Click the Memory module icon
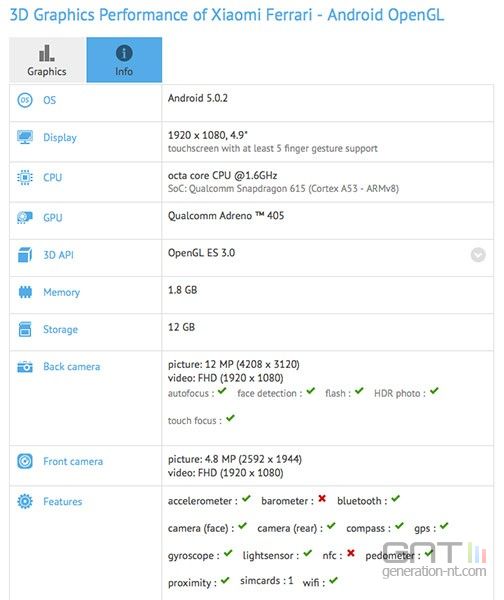Screen dimensions: 504x600 tap(25, 292)
